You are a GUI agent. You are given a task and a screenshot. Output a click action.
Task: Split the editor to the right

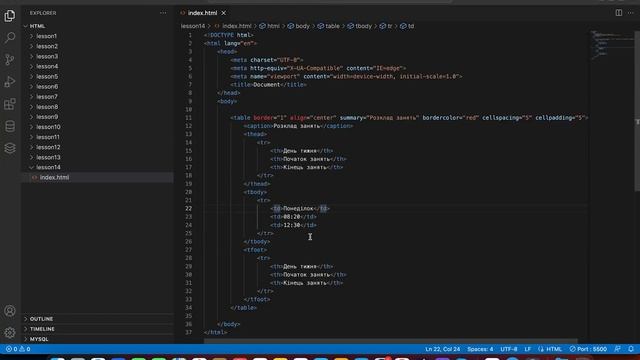click(x=619, y=13)
